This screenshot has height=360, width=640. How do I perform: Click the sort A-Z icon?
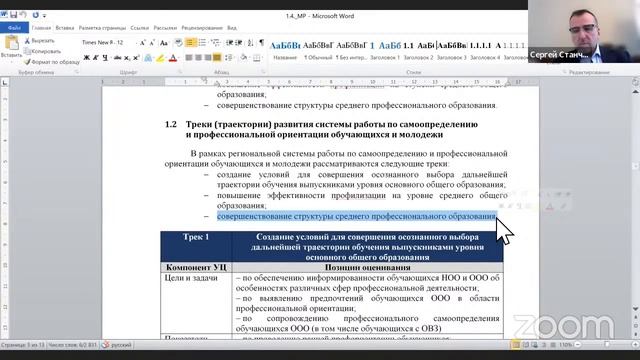pos(251,42)
